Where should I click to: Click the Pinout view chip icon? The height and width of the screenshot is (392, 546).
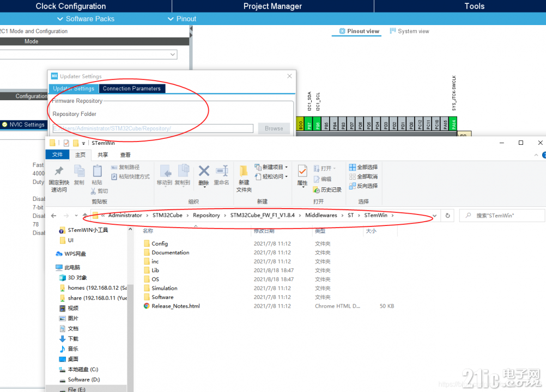click(x=342, y=31)
